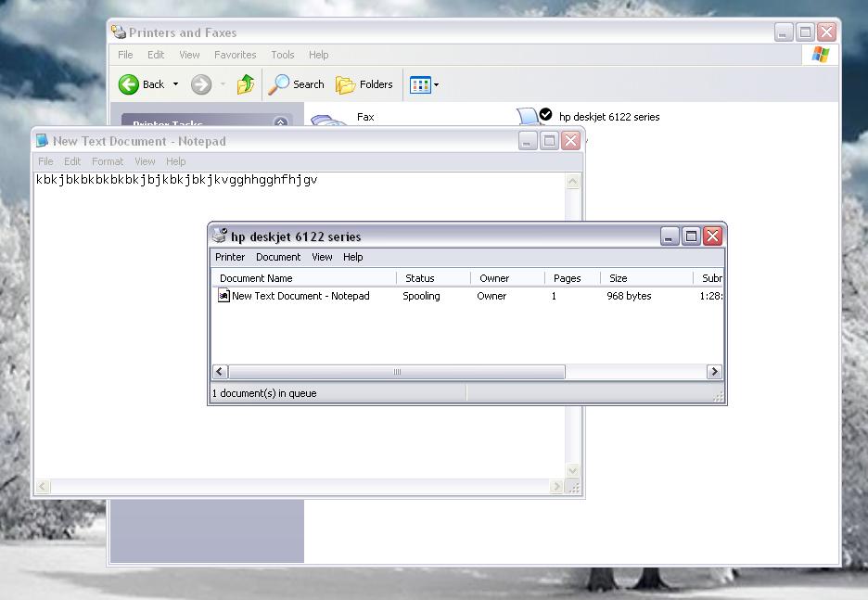Open the Notepad View menu
This screenshot has width=868, height=600.
coord(145,161)
